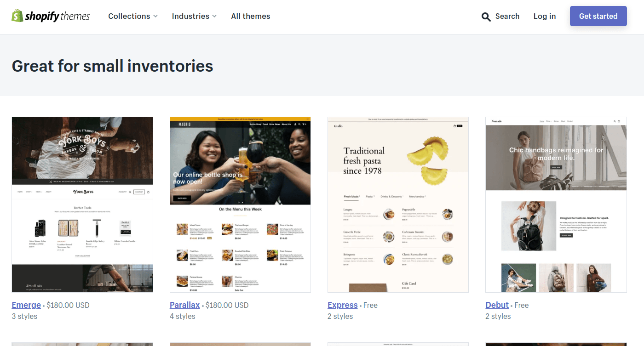Click the '3 styles' label under Emerge
Image resolution: width=644 pixels, height=346 pixels.
coord(24,316)
